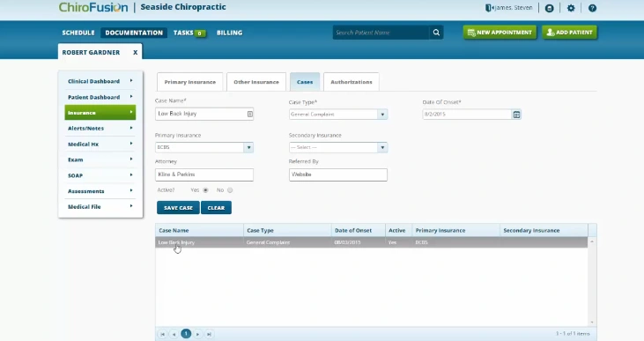Image resolution: width=644 pixels, height=341 pixels.
Task: Switch to Other Insurance tab
Action: coord(256,82)
